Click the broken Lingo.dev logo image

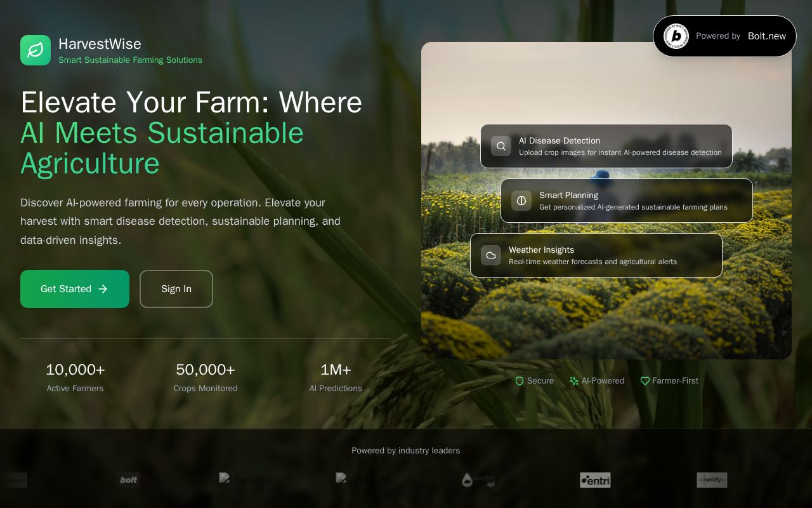245,479
